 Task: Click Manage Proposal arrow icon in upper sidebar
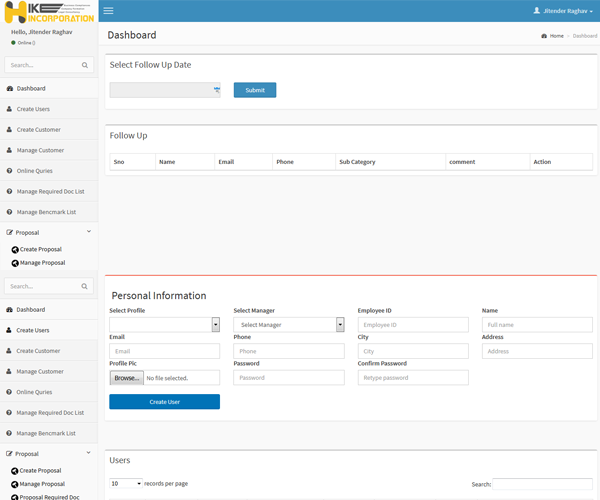click(x=15, y=263)
